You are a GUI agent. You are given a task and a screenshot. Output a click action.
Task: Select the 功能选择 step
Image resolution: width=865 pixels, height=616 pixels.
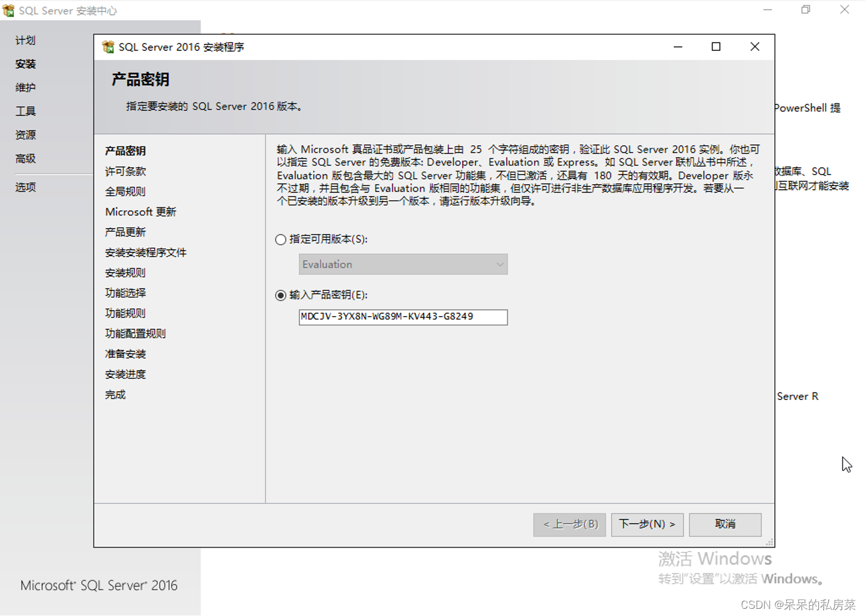[125, 293]
